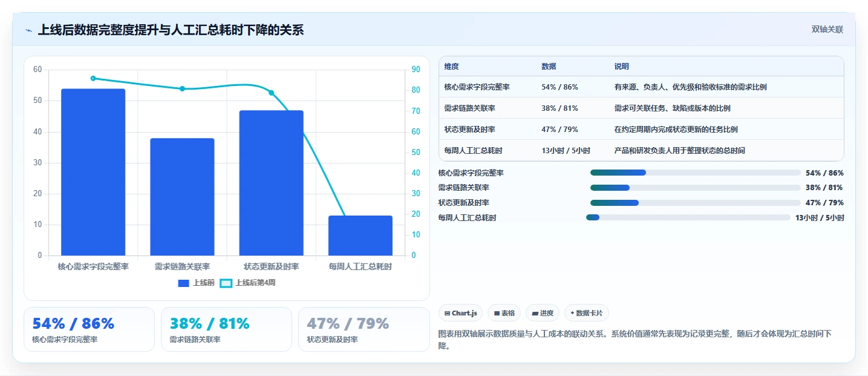Click the lightning icon beside the title
Screen dimensions: 868x376
(x=28, y=30)
